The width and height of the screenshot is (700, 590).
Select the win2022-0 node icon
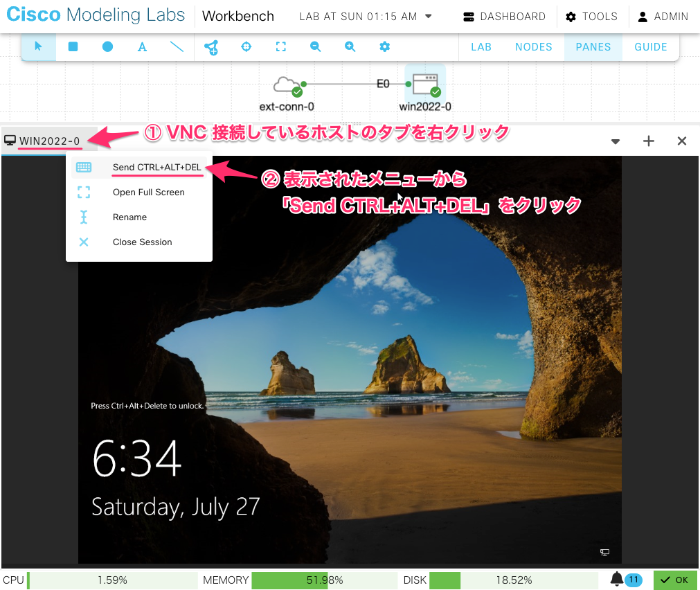[426, 85]
